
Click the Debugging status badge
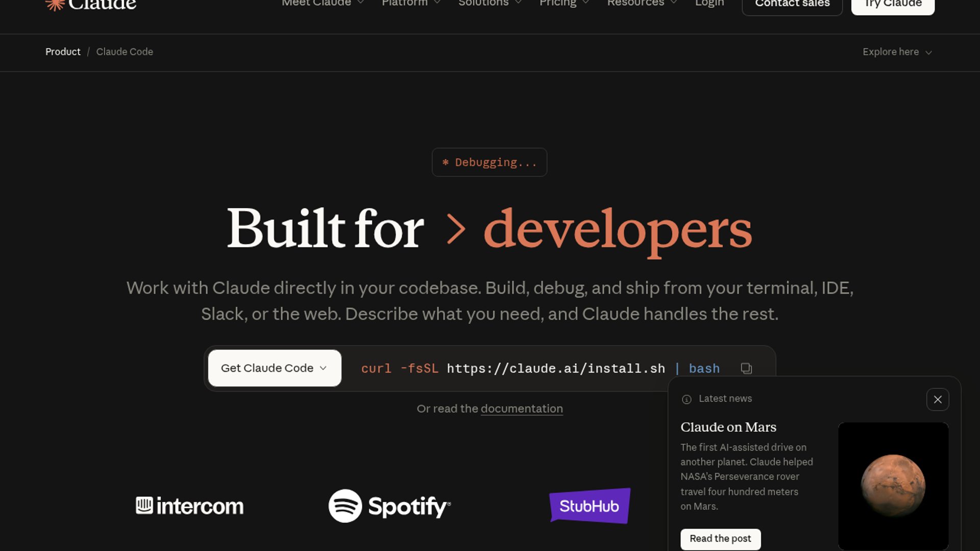(489, 162)
